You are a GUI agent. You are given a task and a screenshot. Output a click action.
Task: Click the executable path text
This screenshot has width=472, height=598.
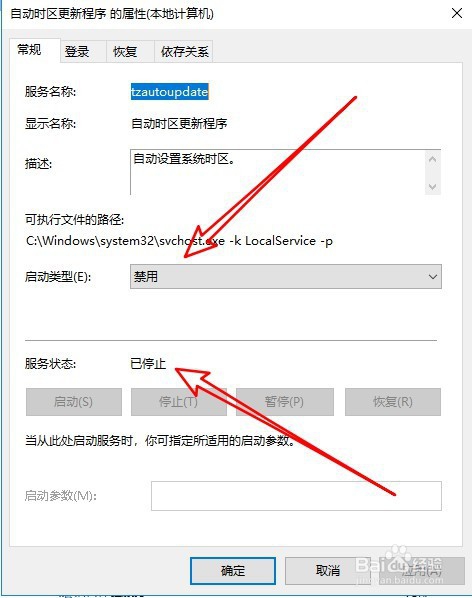[179, 241]
